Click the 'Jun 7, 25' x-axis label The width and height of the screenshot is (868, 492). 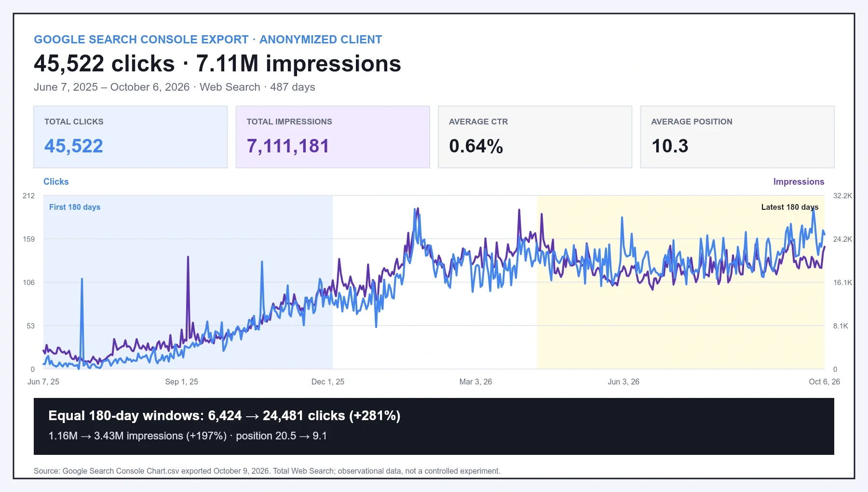click(43, 382)
